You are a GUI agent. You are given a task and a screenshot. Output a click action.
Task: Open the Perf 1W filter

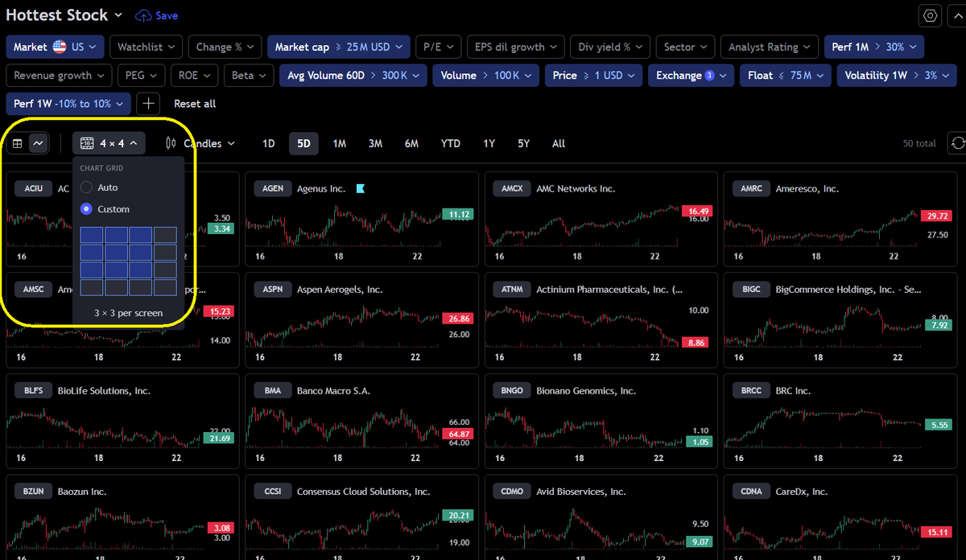click(68, 104)
